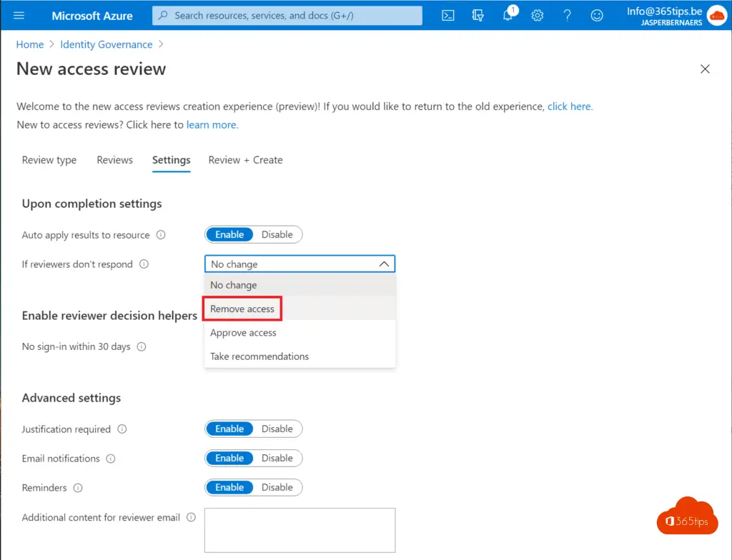Choose Approve access option
732x560 pixels.
300,333
